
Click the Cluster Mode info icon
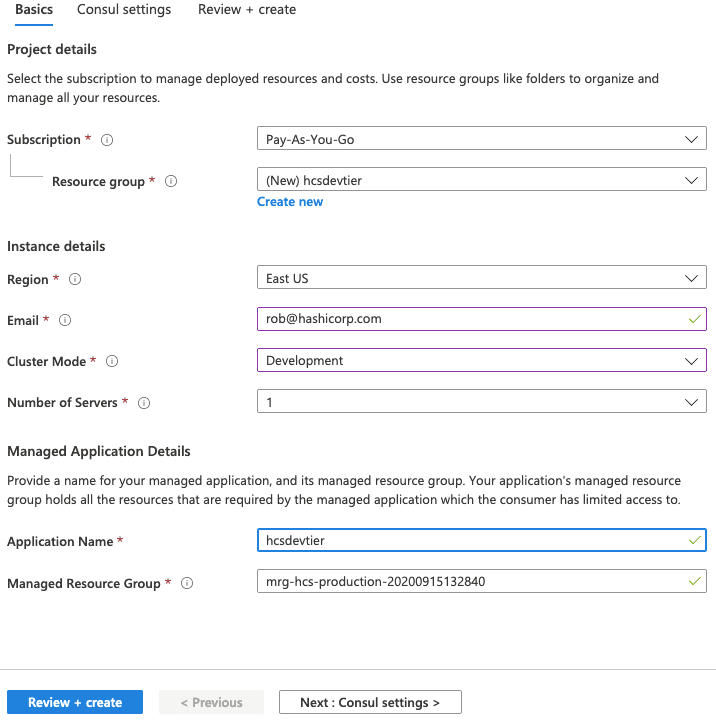point(112,361)
